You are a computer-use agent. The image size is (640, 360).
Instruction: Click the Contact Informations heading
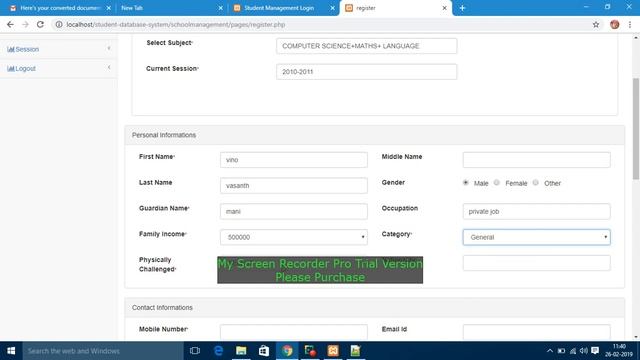(162, 308)
